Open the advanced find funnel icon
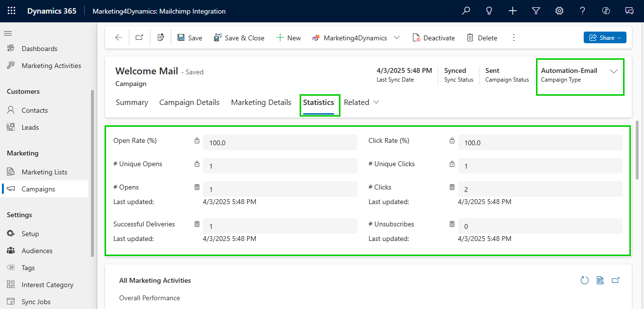 (536, 11)
